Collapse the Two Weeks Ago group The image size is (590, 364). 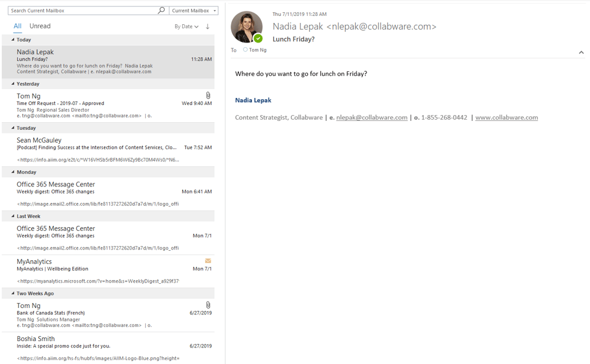point(13,293)
